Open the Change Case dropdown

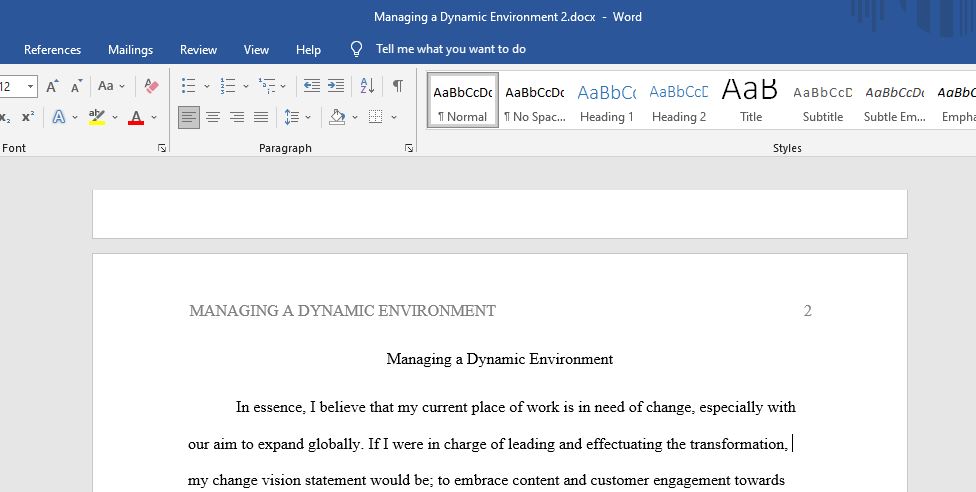tap(111, 86)
